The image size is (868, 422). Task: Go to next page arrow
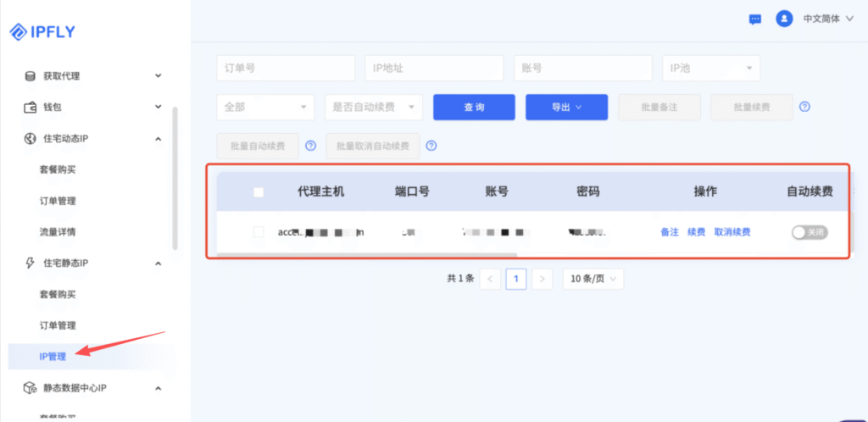542,280
